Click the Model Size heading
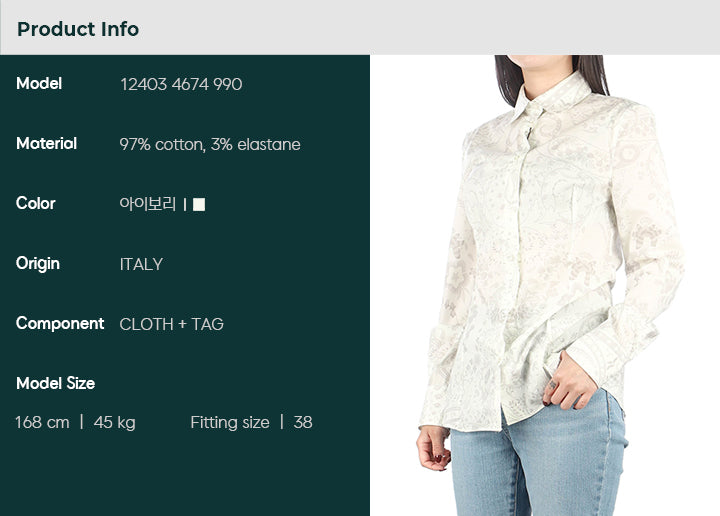This screenshot has height=516, width=720. click(56, 383)
